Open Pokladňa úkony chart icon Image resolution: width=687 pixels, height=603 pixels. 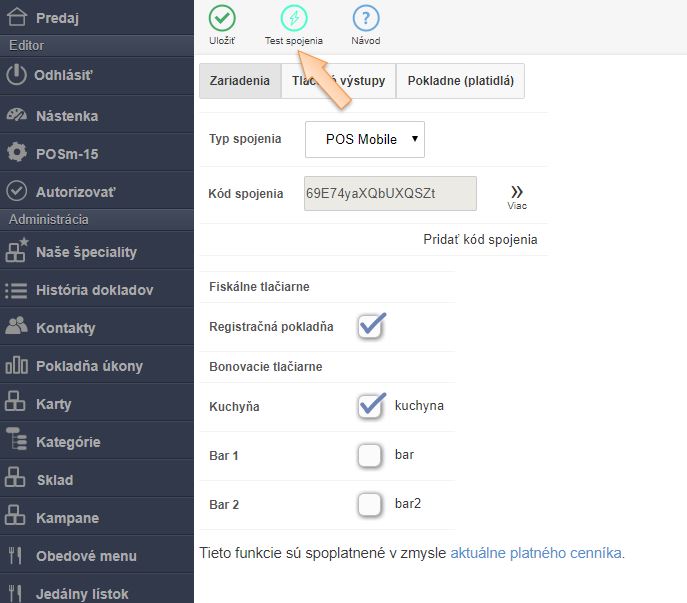pyautogui.click(x=16, y=365)
